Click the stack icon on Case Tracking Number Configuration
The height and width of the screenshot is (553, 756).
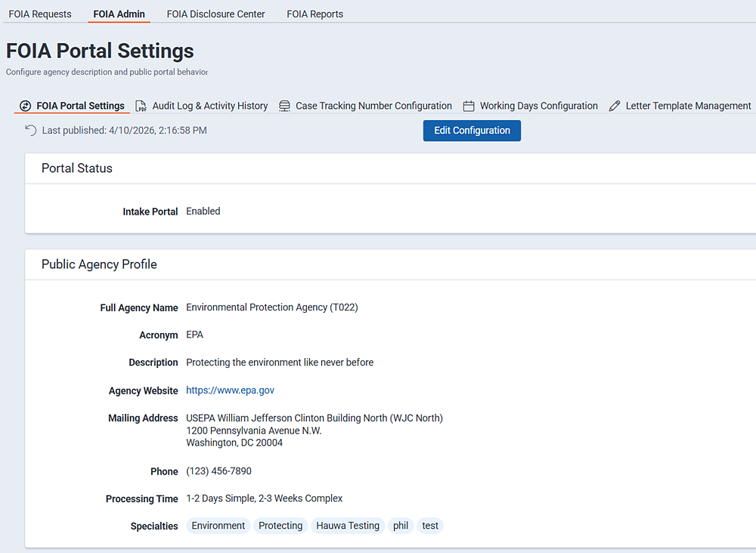[x=284, y=106]
